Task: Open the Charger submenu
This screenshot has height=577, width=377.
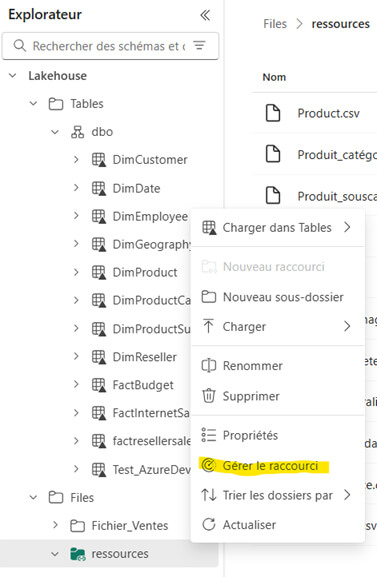Action: [x=278, y=326]
